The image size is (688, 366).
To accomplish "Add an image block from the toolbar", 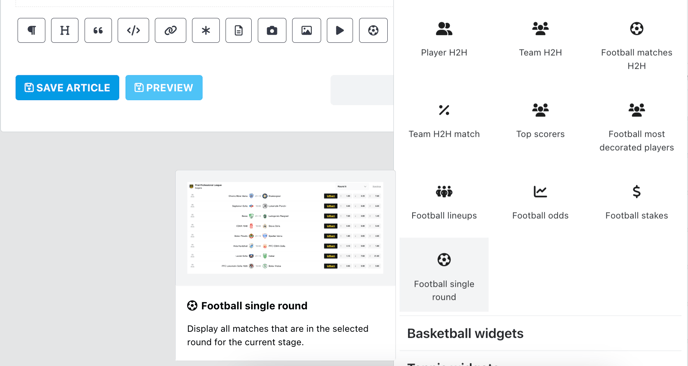I will tap(307, 30).
